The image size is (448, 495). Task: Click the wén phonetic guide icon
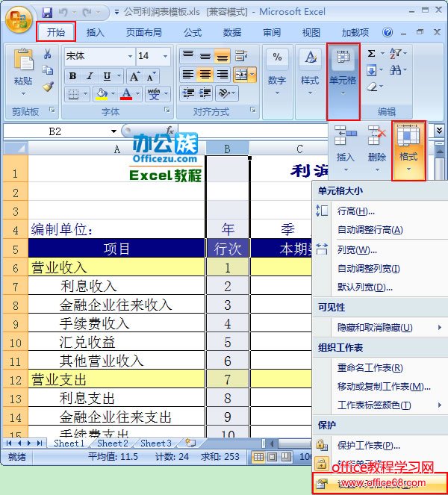tap(154, 94)
